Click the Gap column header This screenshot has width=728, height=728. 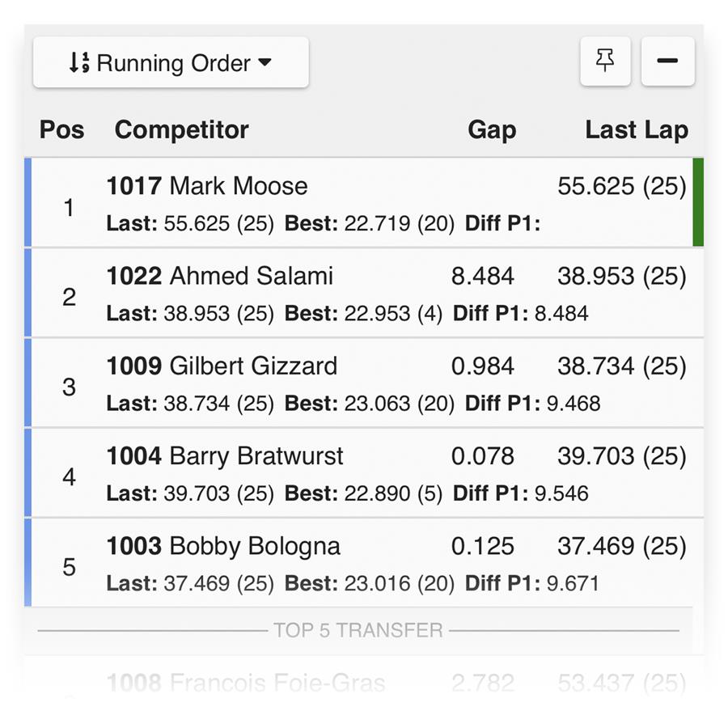492,129
